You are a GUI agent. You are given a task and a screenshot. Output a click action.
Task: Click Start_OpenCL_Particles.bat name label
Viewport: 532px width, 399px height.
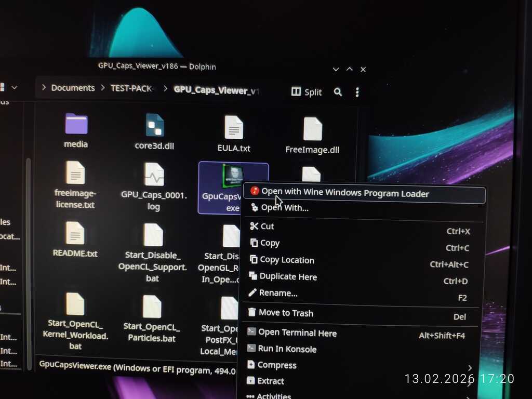coord(152,332)
